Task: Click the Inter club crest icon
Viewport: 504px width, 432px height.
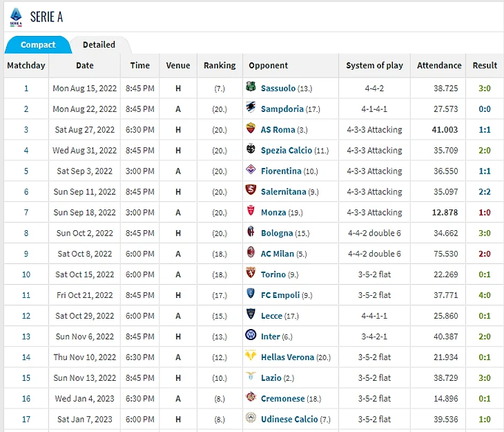Action: click(251, 336)
